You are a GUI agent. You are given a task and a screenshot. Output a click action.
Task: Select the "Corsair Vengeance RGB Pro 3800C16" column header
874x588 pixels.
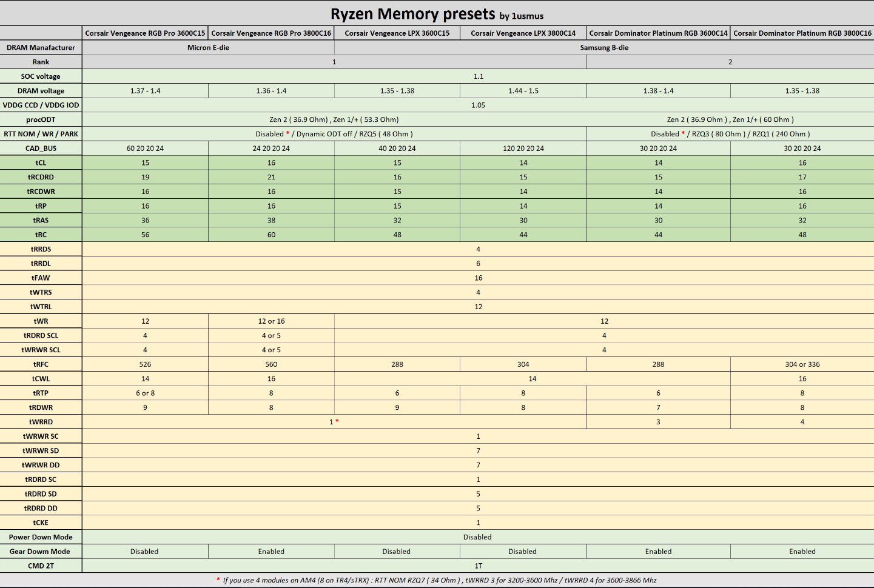click(x=271, y=33)
